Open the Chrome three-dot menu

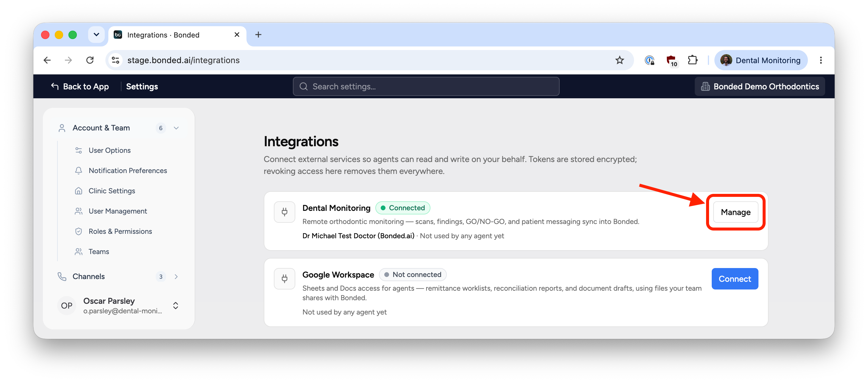pyautogui.click(x=821, y=60)
